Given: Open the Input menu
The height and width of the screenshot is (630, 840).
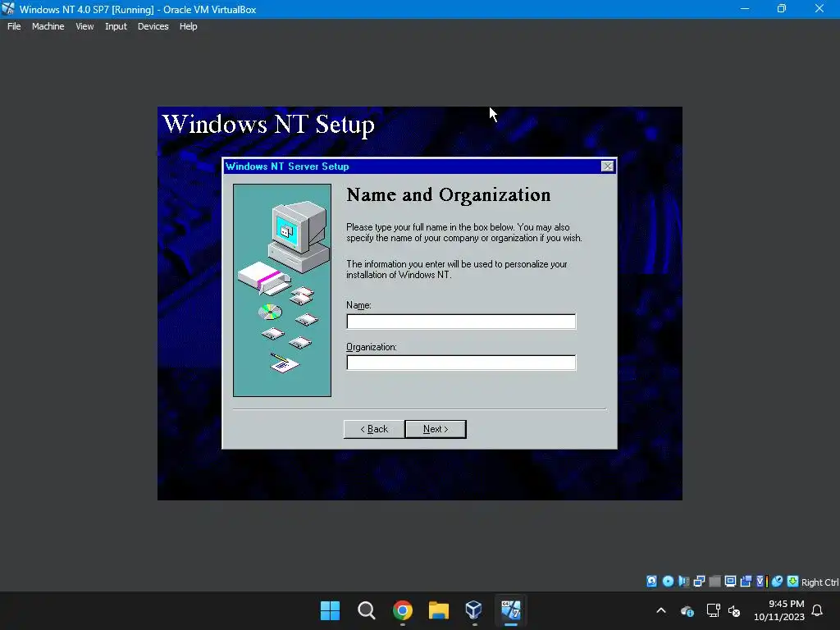Looking at the screenshot, I should point(116,26).
